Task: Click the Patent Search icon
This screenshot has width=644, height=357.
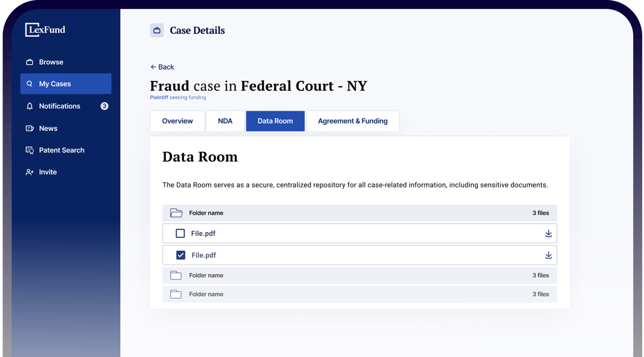Action: click(30, 151)
